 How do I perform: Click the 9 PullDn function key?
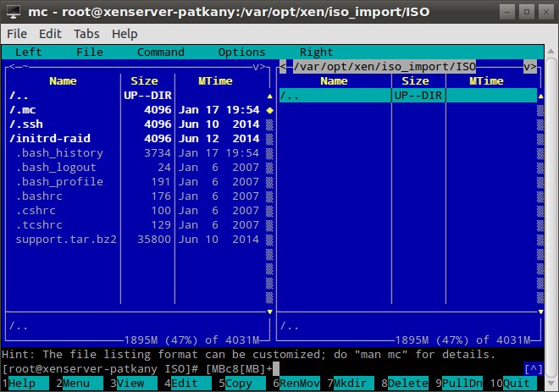pyautogui.click(x=459, y=384)
